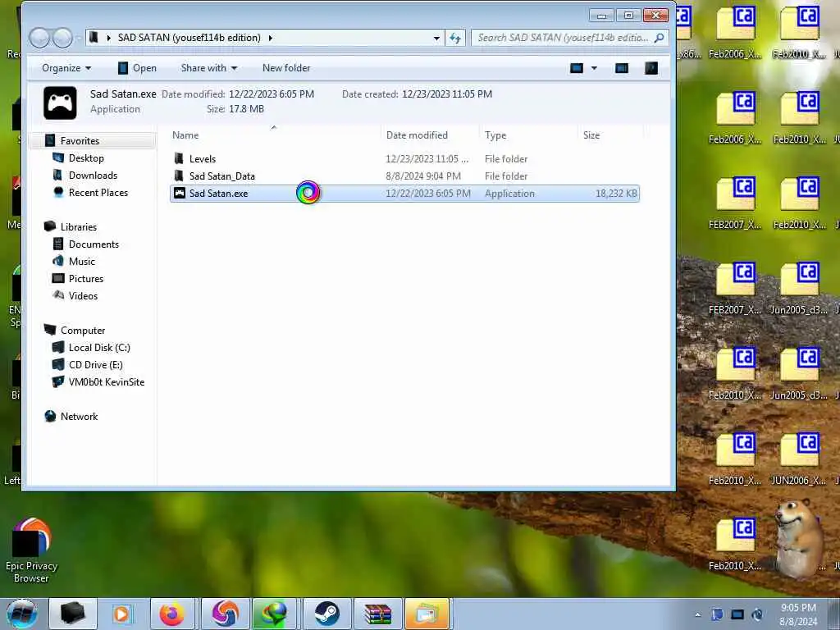Sort by Size column header
Image resolution: width=840 pixels, height=630 pixels.
[x=610, y=135]
